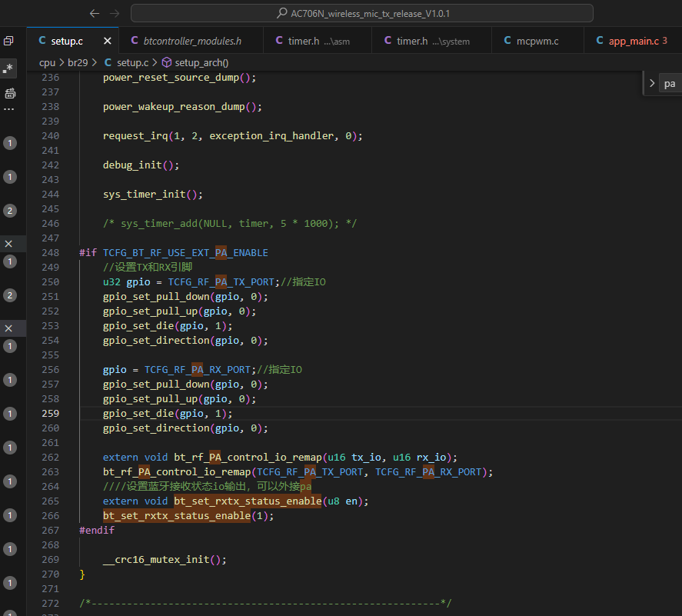The height and width of the screenshot is (616, 682).
Task: Click line number 267 in the gutter
Action: pos(51,531)
